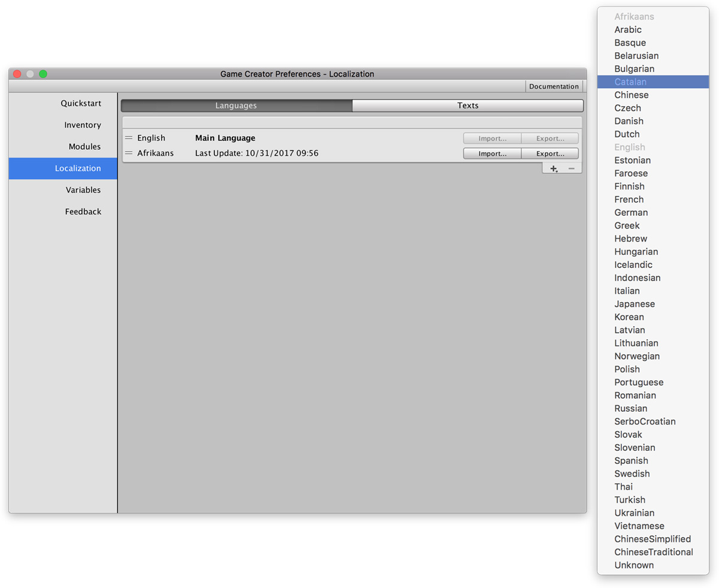Choose Norwegian from the language list
The image size is (719, 588).
pyautogui.click(x=653, y=357)
